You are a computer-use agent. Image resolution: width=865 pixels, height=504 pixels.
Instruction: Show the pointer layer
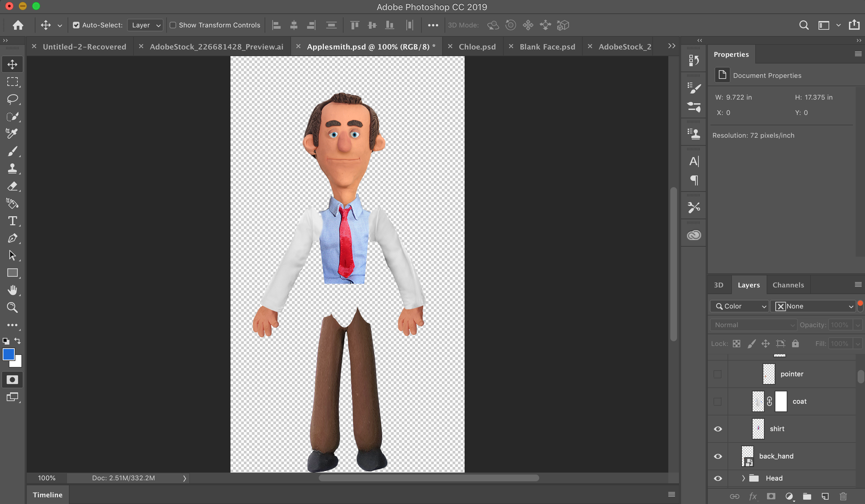(x=717, y=374)
